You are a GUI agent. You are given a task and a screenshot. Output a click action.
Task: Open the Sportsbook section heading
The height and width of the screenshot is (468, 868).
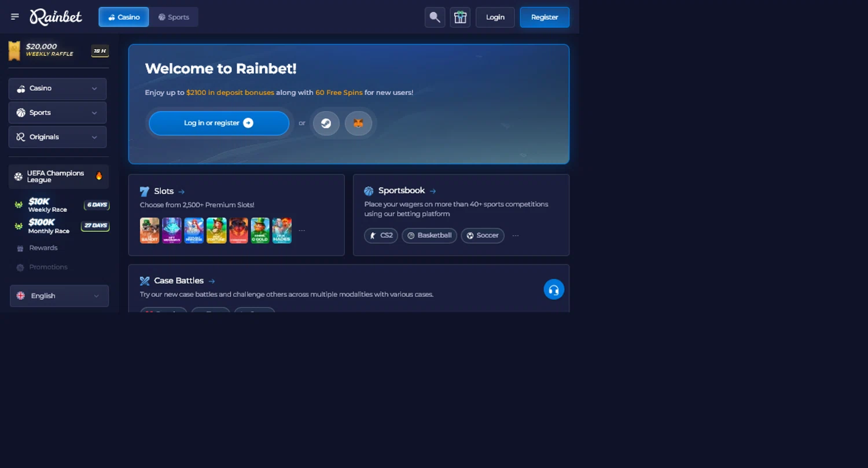[x=402, y=190]
